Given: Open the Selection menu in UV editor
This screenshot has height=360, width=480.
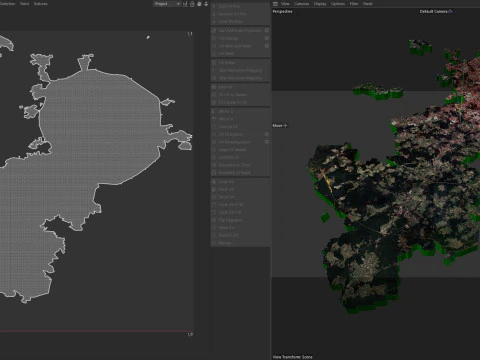Looking at the screenshot, I should pyautogui.click(x=7, y=4).
